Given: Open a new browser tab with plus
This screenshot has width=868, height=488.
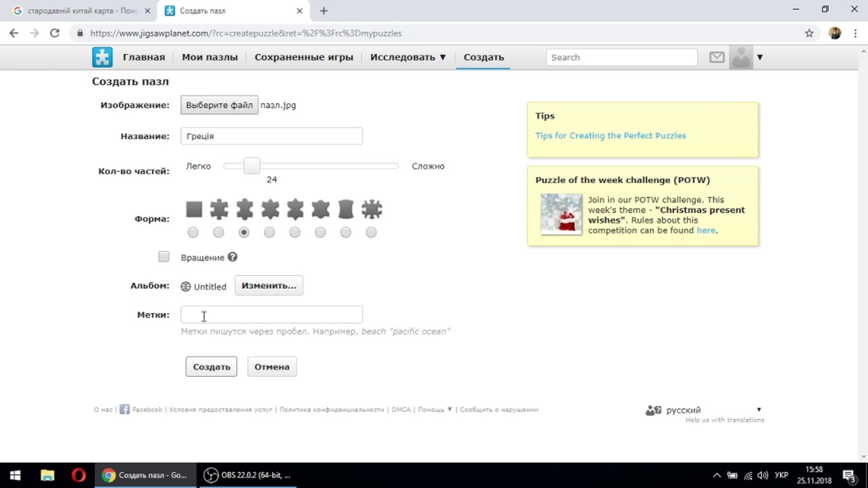Looking at the screenshot, I should 323,11.
